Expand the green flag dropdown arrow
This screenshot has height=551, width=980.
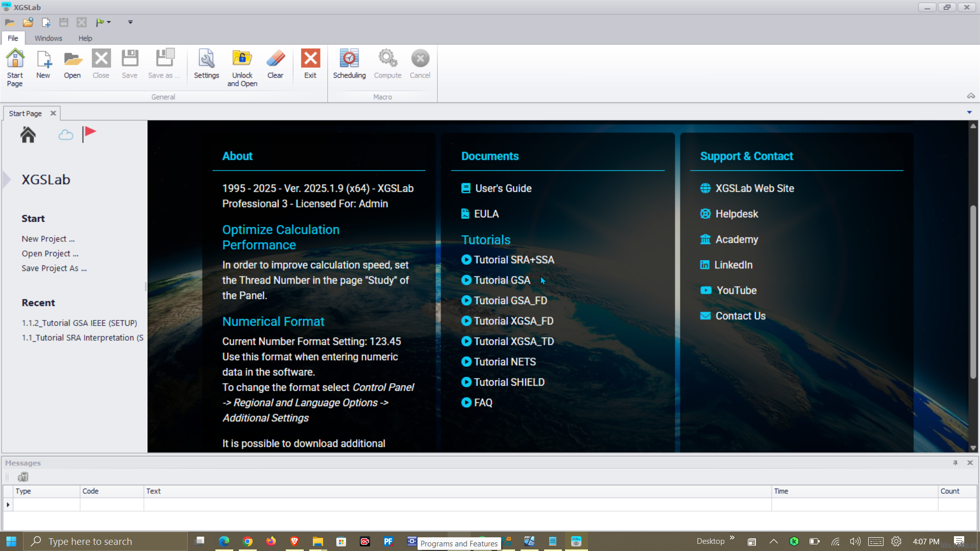(109, 22)
